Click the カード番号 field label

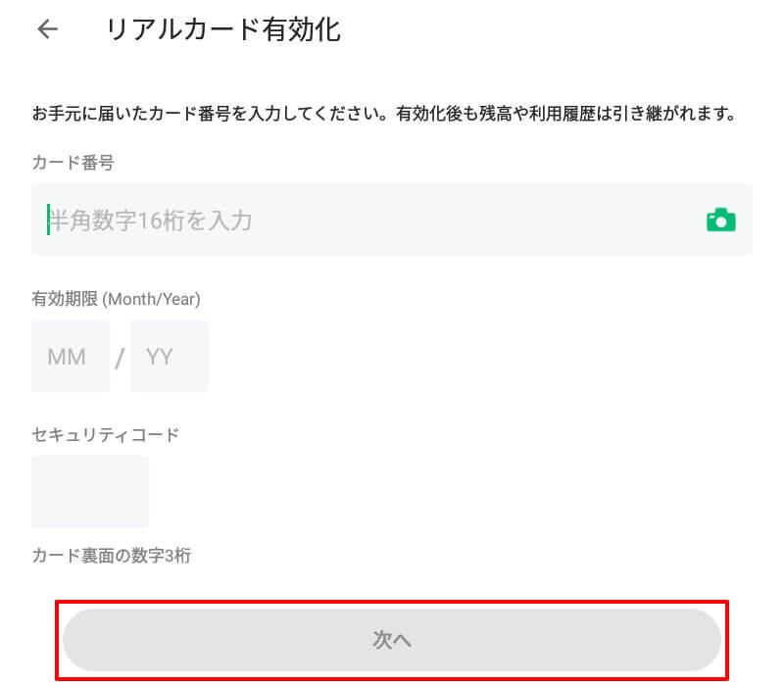pyautogui.click(x=73, y=163)
